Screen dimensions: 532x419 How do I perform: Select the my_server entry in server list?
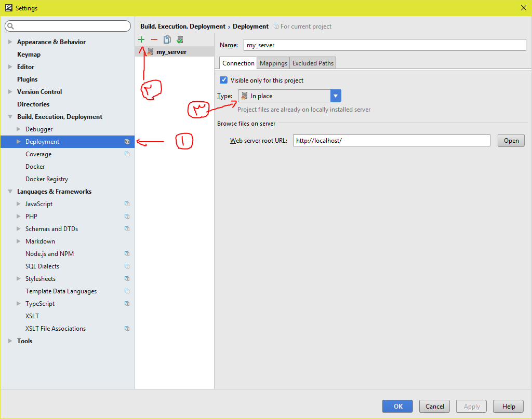coord(175,52)
